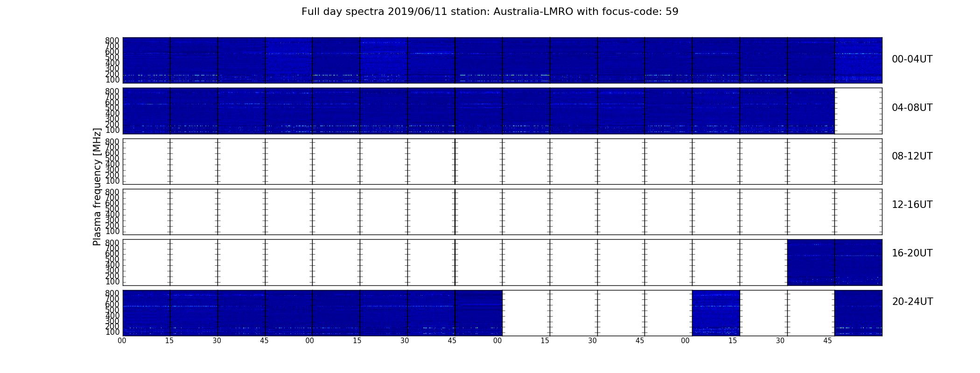Select the 'Plasma frequency [MHz]' axis label
This screenshot has width=980, height=373.
pos(97,186)
